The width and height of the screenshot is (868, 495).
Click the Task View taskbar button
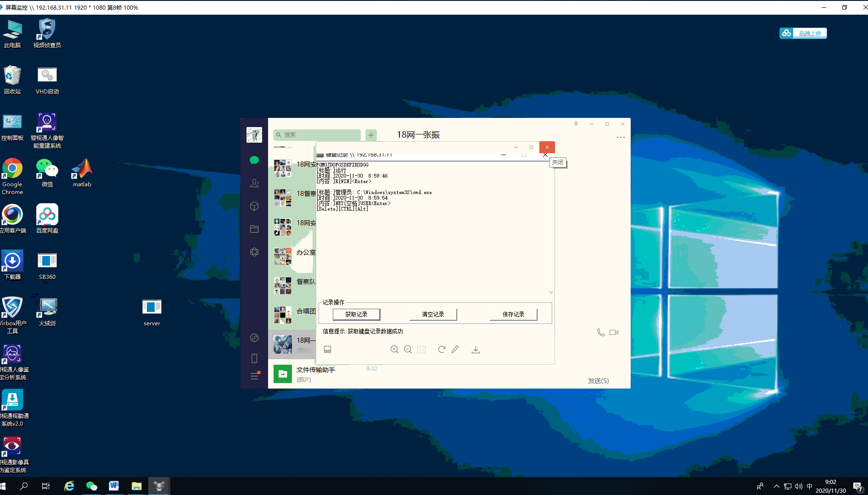pyautogui.click(x=46, y=486)
